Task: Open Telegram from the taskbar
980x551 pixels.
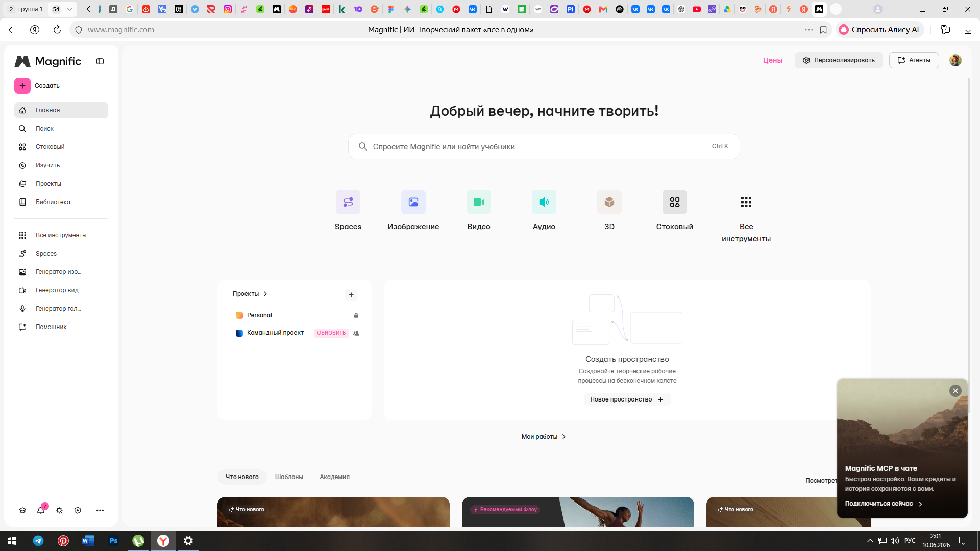Action: [x=38, y=541]
